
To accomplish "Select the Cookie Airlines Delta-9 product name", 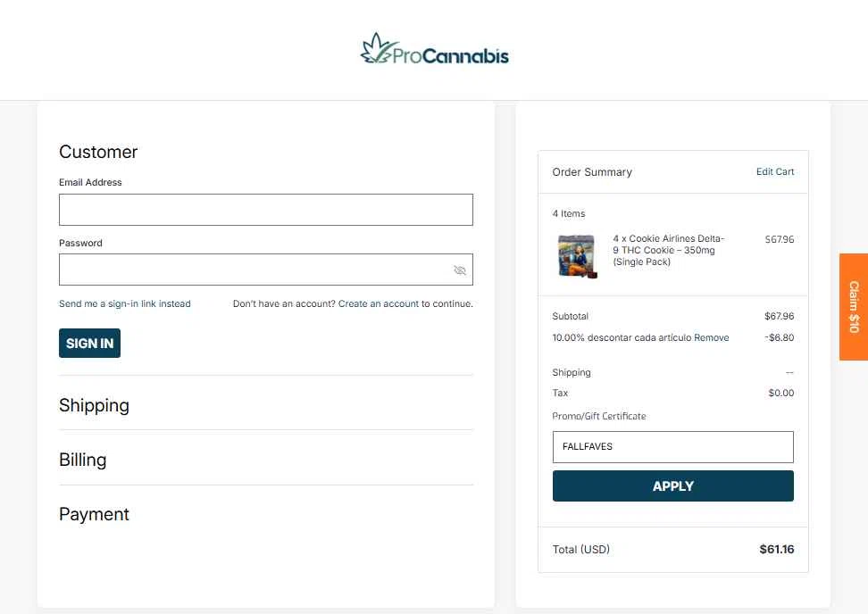I will [x=669, y=250].
